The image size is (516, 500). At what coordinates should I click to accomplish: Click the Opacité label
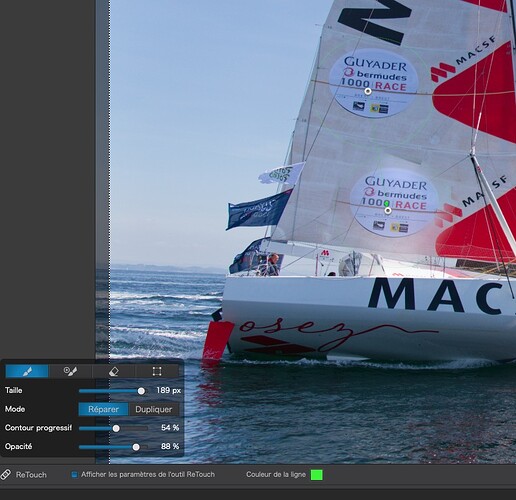click(19, 446)
